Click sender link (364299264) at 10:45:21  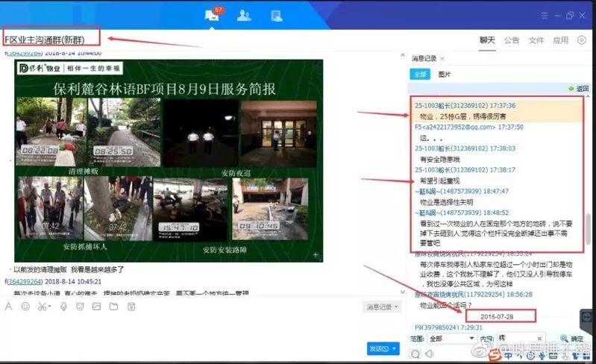coord(25,281)
